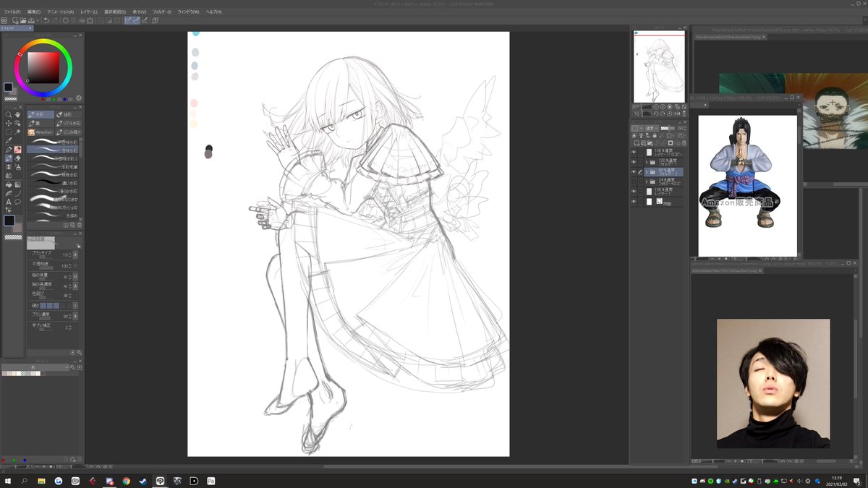Select the rectangular Selection tool
The height and width of the screenshot is (488, 868).
point(9,132)
